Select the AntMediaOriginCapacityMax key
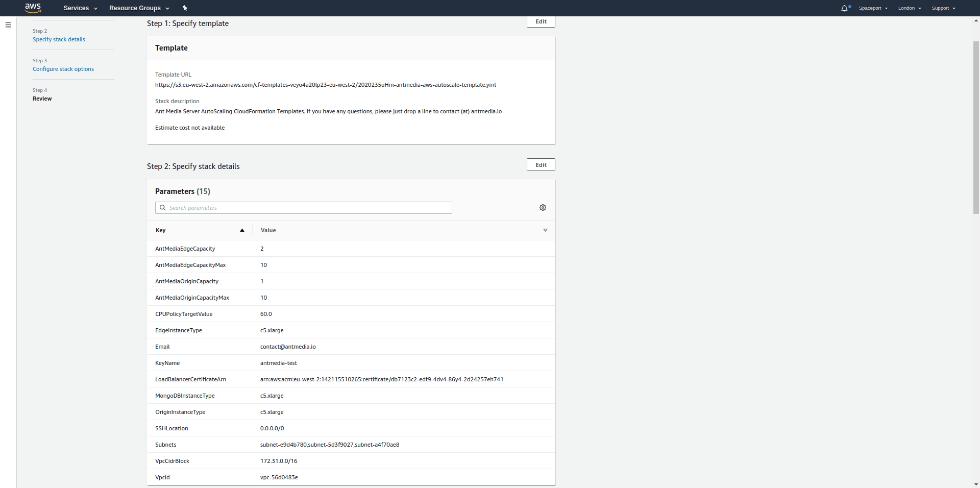The height and width of the screenshot is (488, 980). (192, 298)
